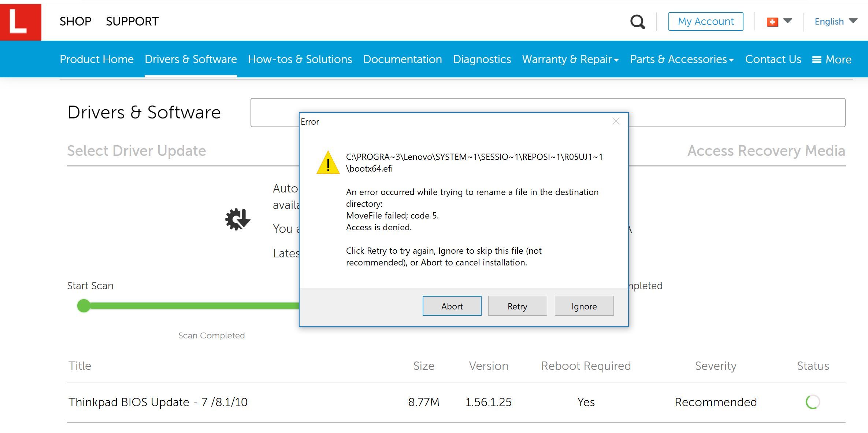Viewport: 868px width, 433px height.
Task: Open the SHOP menu
Action: coord(75,21)
